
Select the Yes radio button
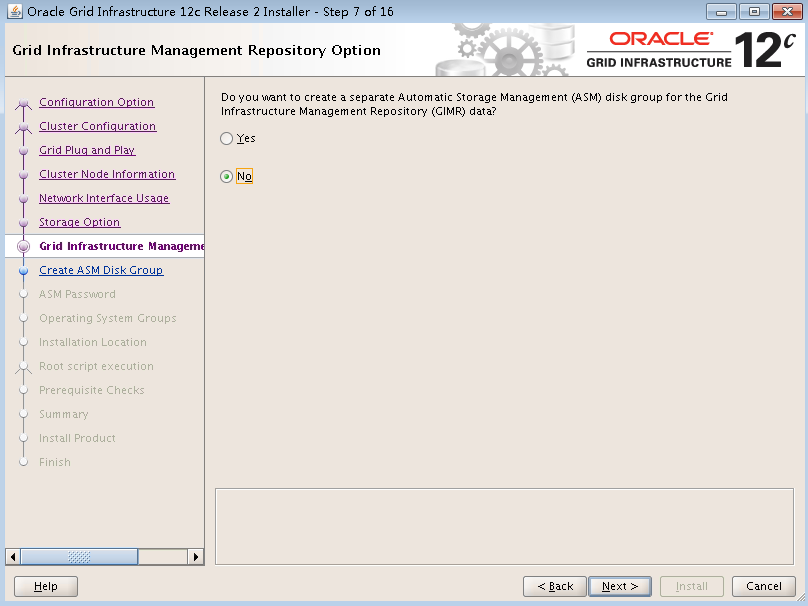pos(226,139)
